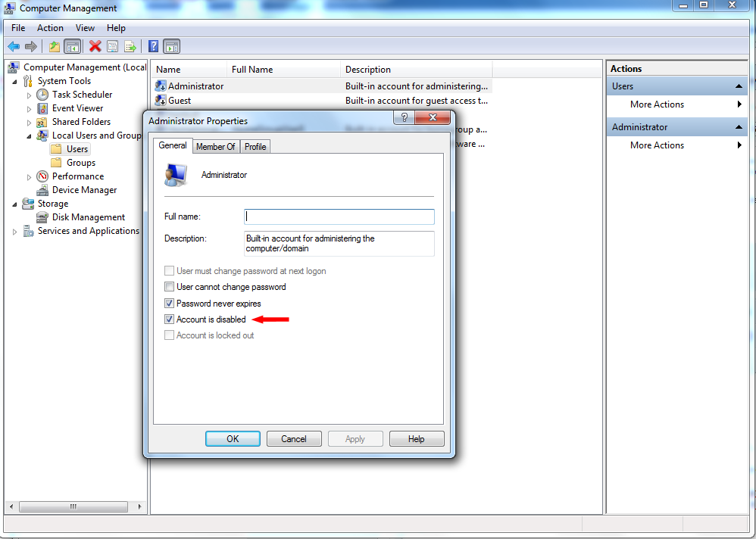The image size is (756, 539).
Task: Open the Action menu
Action: coord(50,28)
